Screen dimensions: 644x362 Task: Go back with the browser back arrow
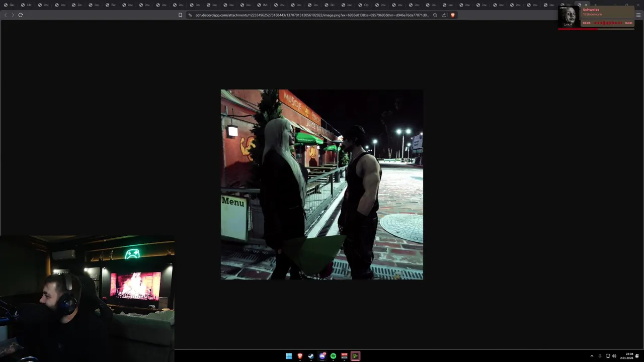point(6,15)
